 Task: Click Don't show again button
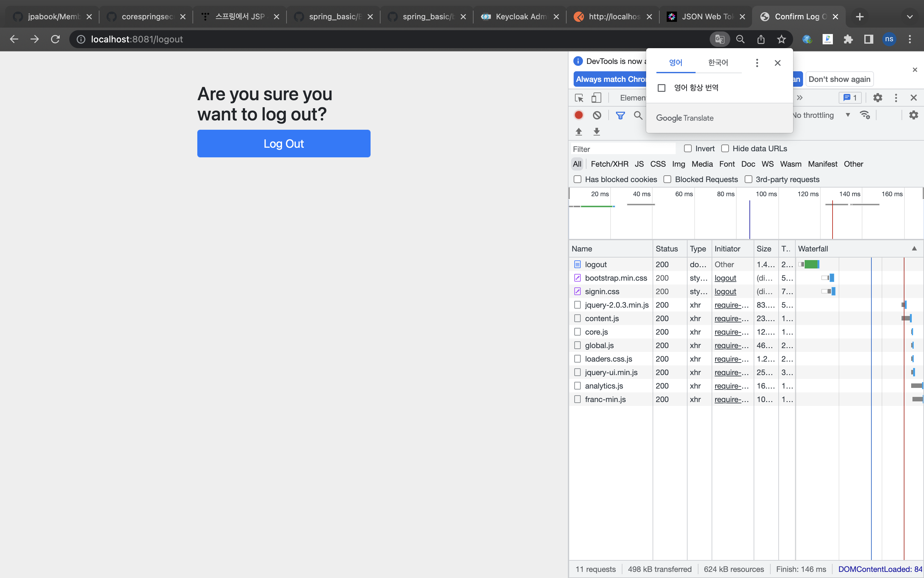click(840, 79)
